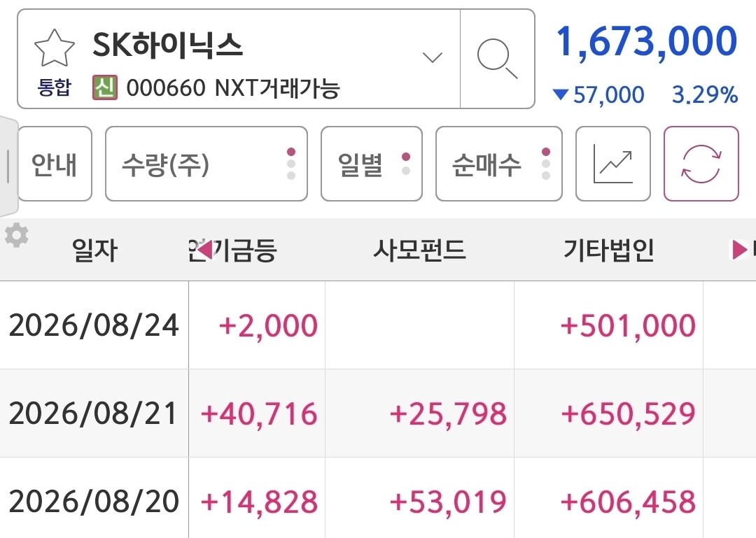Pull out the left edge side panel handle

8,167
